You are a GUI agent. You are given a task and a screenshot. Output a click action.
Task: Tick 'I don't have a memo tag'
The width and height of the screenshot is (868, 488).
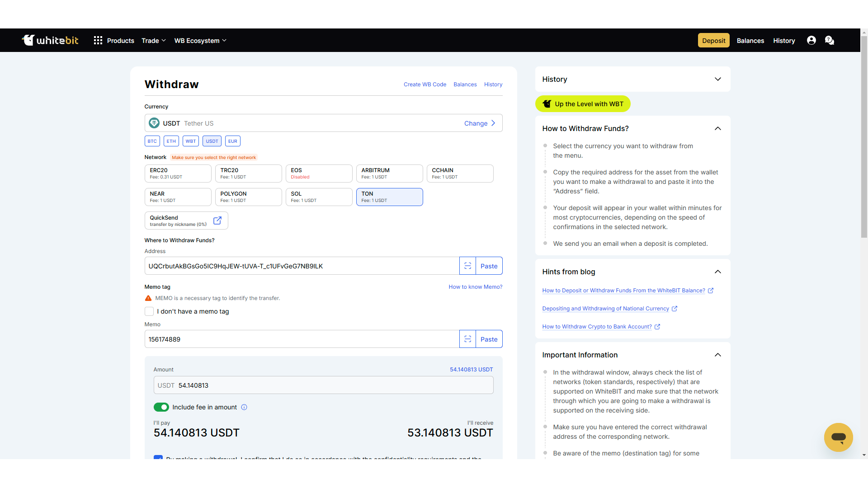tap(149, 311)
